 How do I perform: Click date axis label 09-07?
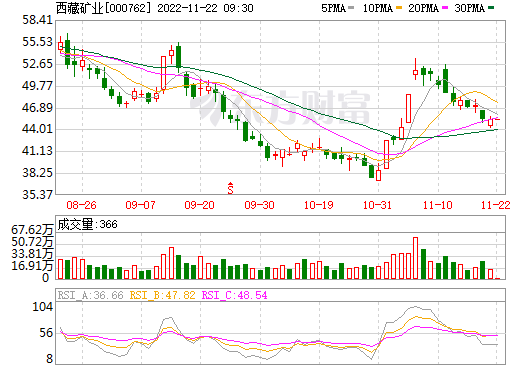[x=141, y=205]
